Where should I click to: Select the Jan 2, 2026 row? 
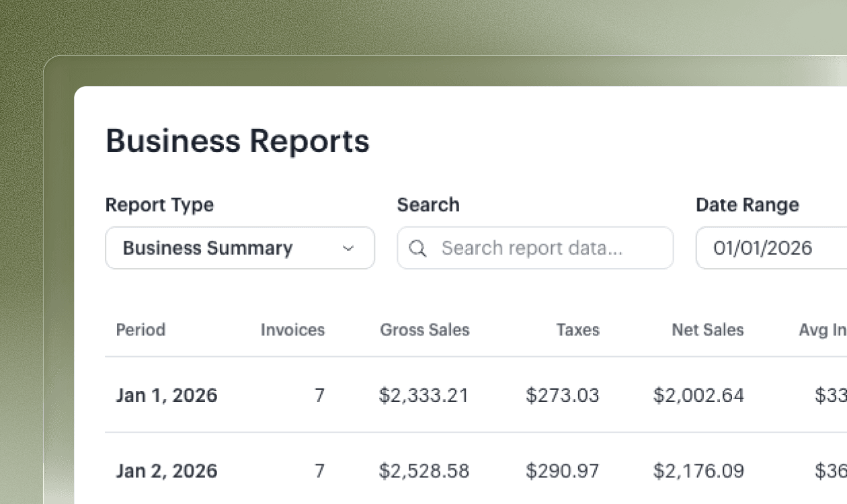(476, 470)
